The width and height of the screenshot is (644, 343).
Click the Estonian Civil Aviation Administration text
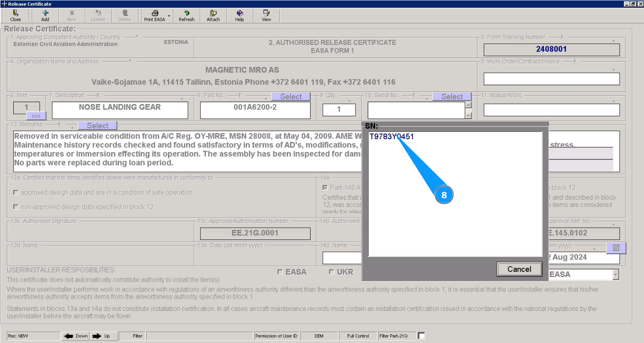click(65, 44)
